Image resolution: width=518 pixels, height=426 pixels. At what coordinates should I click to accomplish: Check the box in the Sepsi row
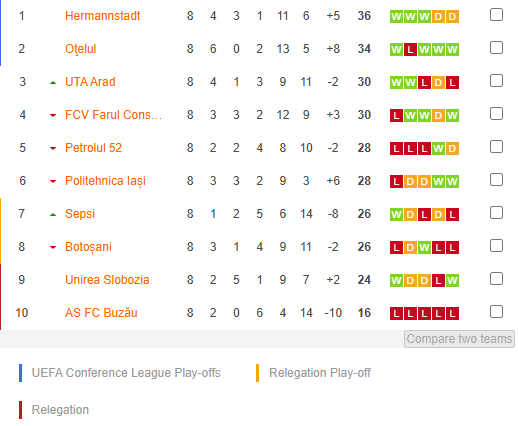pos(496,213)
